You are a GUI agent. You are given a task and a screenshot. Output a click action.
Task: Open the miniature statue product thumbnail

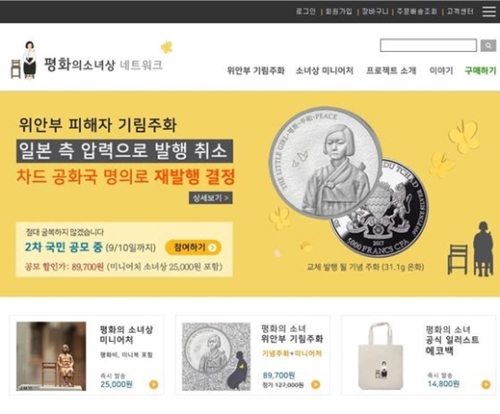click(51, 356)
